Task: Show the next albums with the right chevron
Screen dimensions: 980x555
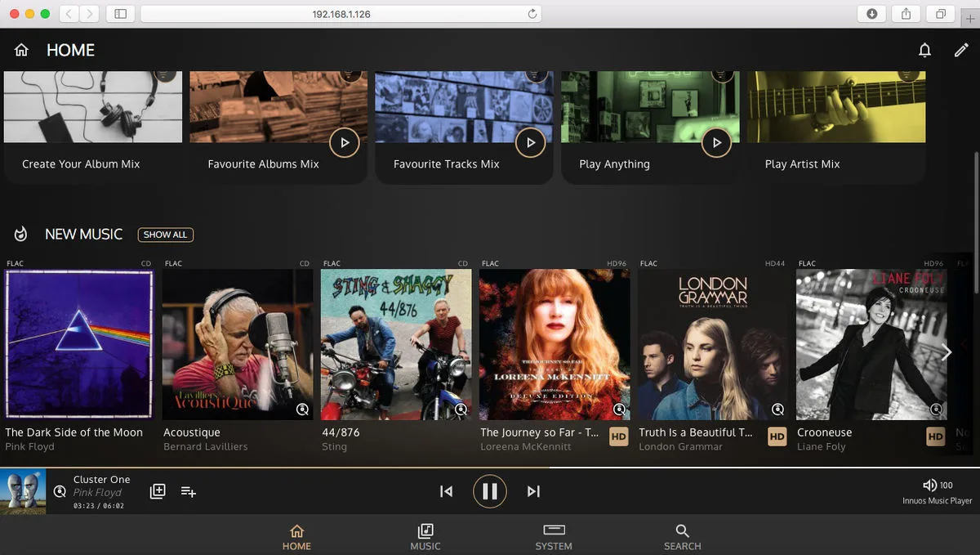Action: tap(947, 352)
